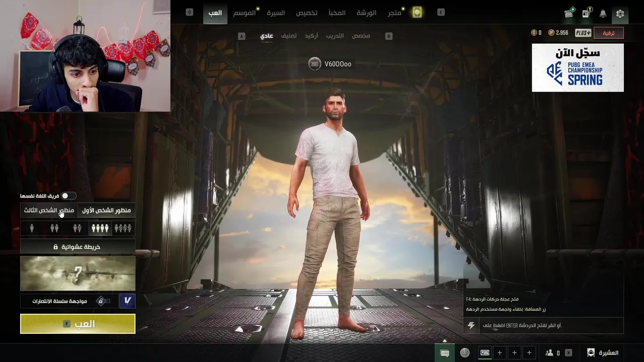644x362 pixels.
Task: Invite player in the first plus slot
Action: coord(500,353)
